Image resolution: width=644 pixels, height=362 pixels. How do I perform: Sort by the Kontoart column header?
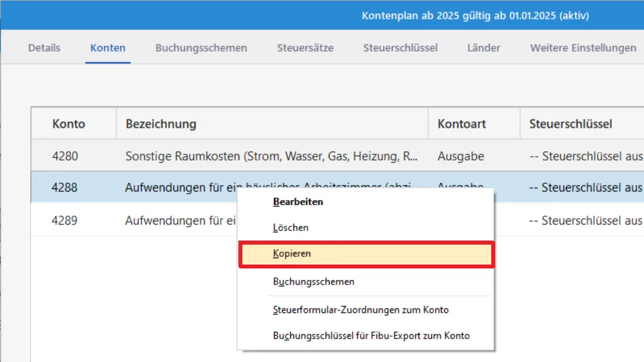462,123
